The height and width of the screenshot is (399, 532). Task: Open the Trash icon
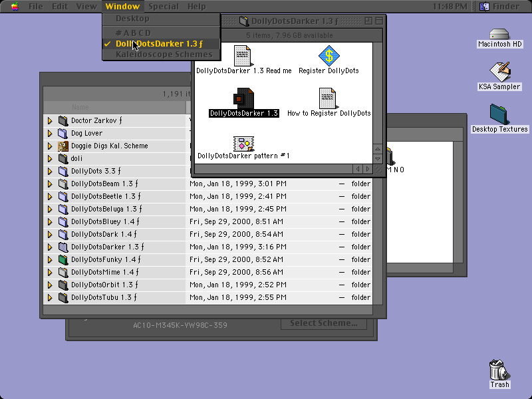(x=499, y=370)
